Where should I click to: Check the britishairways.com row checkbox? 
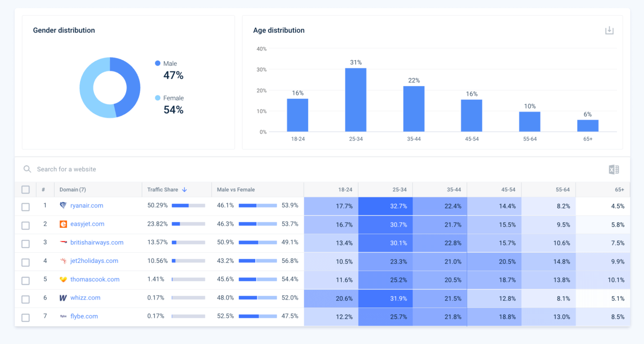pyautogui.click(x=26, y=244)
